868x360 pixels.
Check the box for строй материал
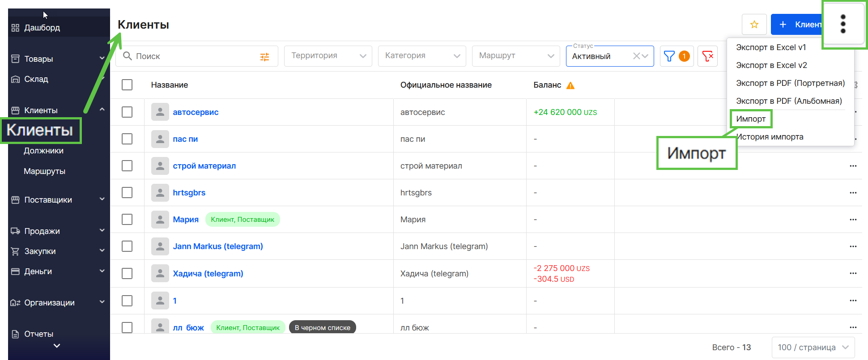coord(127,166)
